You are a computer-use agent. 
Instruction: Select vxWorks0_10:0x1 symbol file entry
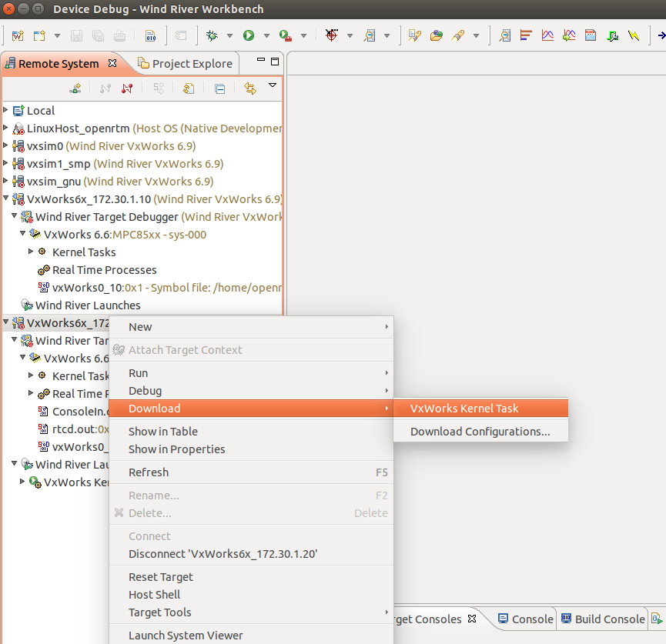(166, 288)
